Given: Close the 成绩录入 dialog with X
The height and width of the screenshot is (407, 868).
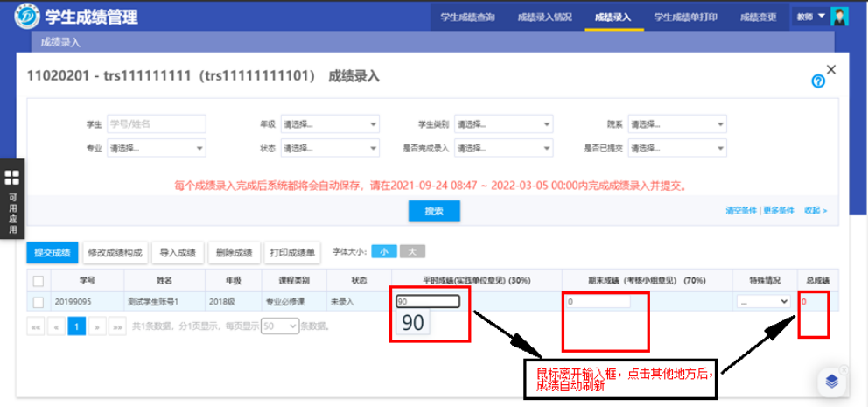Looking at the screenshot, I should 831,69.
